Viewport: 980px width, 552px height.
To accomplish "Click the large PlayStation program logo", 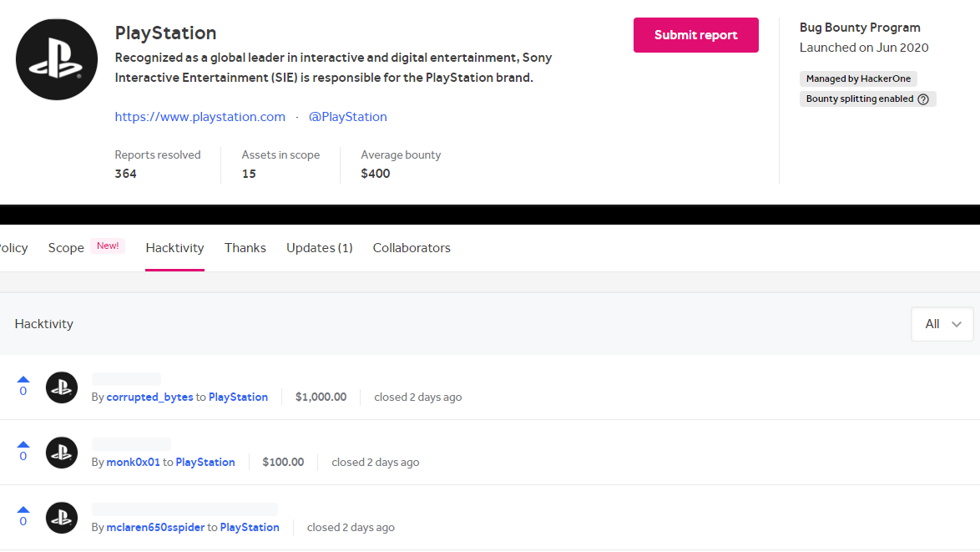I will pyautogui.click(x=57, y=59).
